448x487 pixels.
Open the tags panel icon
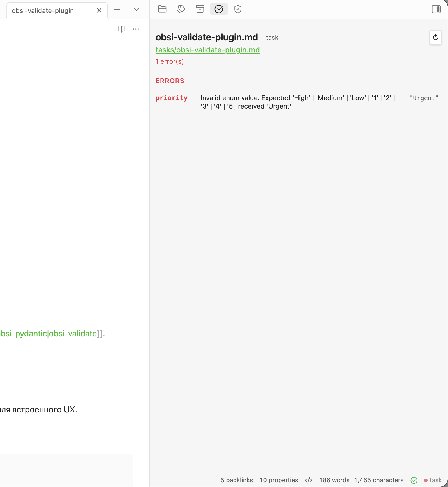[x=181, y=9]
